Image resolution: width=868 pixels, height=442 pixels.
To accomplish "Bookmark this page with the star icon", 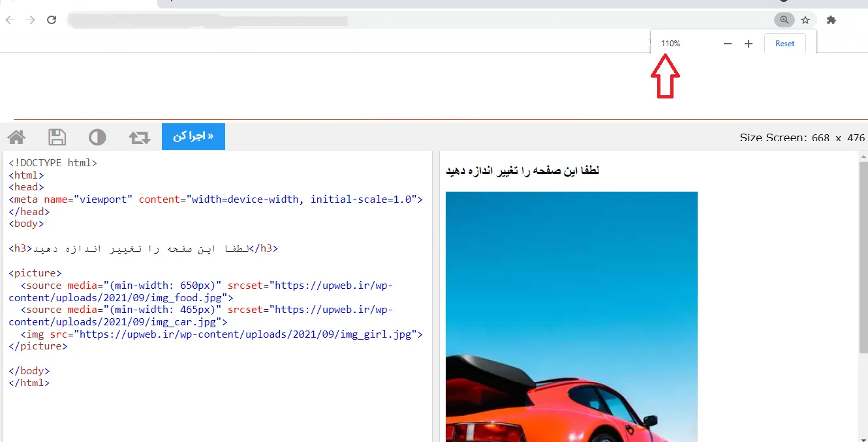I will 805,20.
